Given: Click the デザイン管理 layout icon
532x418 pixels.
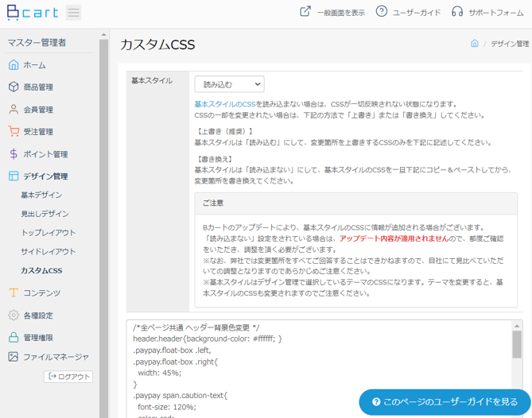Looking at the screenshot, I should click(14, 176).
